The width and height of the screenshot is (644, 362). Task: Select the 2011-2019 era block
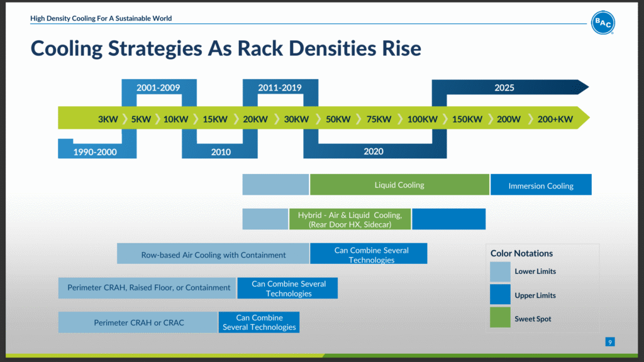click(280, 88)
